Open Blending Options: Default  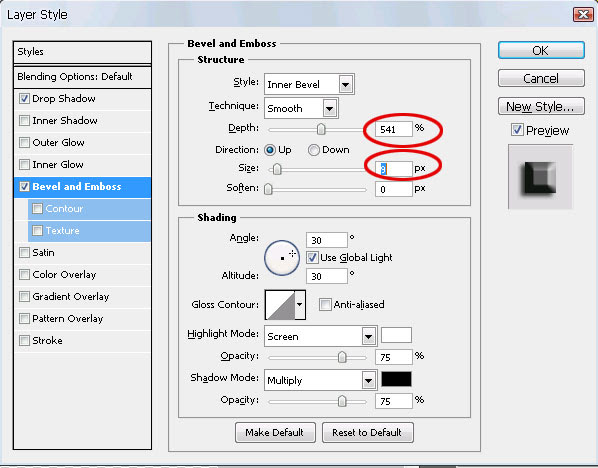(82, 77)
